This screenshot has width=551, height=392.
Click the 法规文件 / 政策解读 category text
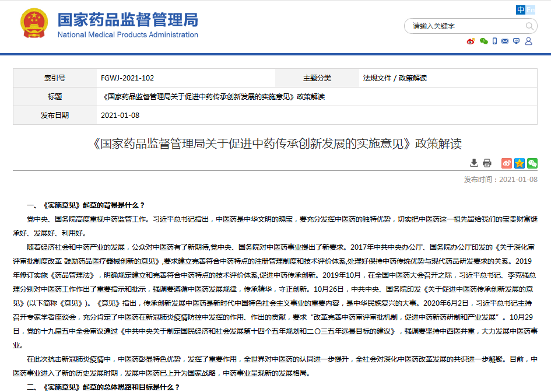pyautogui.click(x=395, y=78)
